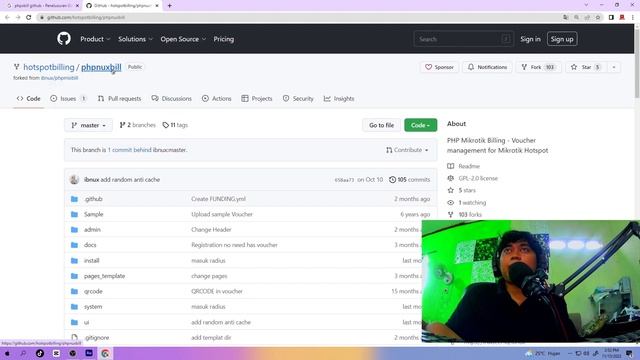This screenshot has height=360, width=640.
Task: Expand the star lists dropdown arrow
Action: (613, 67)
